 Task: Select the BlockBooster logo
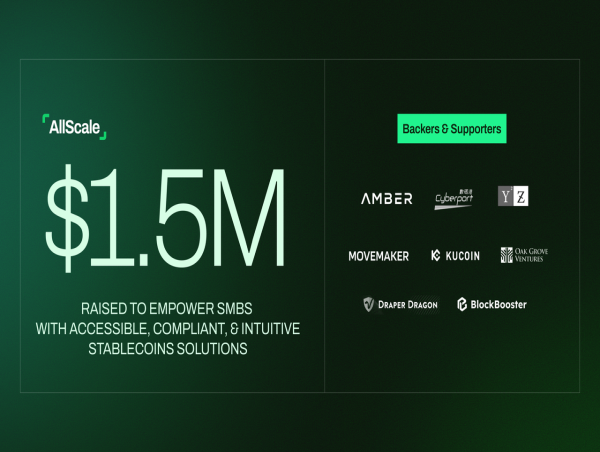point(492,305)
